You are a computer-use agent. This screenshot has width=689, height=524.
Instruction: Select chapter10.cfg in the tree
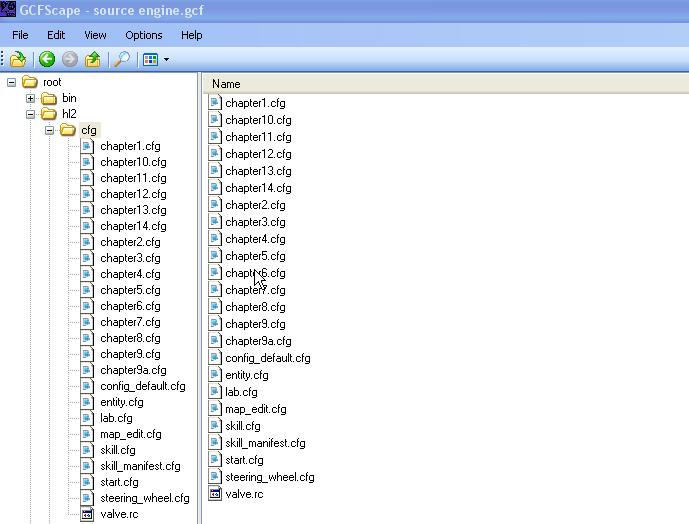pyautogui.click(x=133, y=162)
